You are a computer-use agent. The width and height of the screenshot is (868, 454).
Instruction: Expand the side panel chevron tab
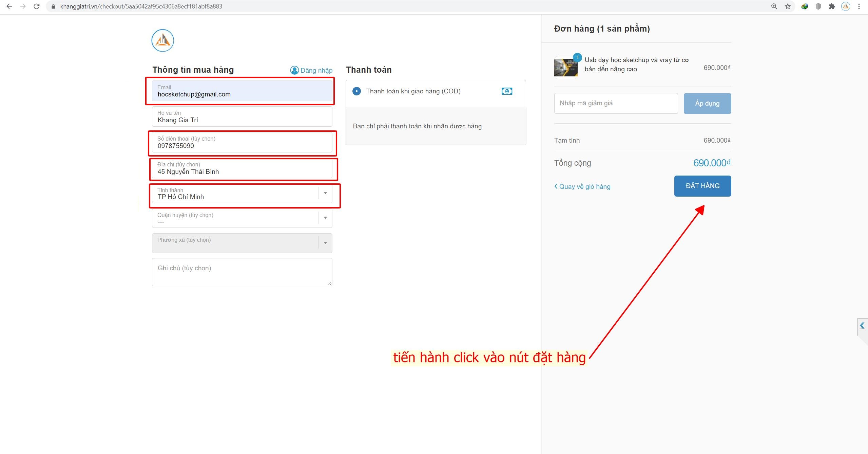pos(862,326)
